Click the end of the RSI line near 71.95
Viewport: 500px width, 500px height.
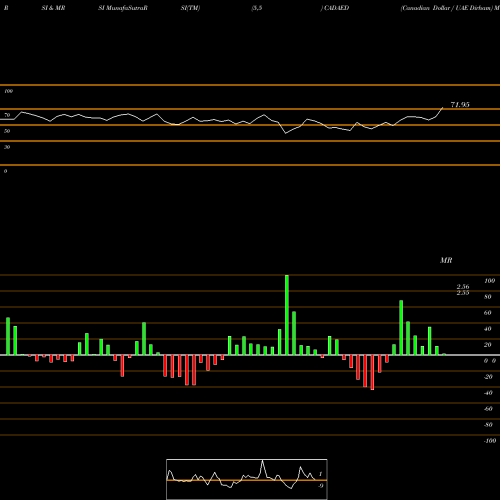(442, 108)
